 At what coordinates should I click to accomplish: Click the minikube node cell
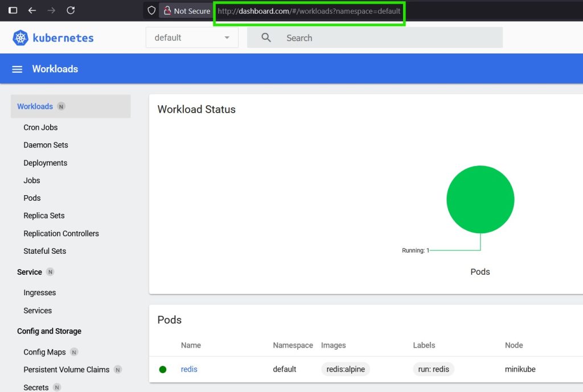[x=520, y=369]
